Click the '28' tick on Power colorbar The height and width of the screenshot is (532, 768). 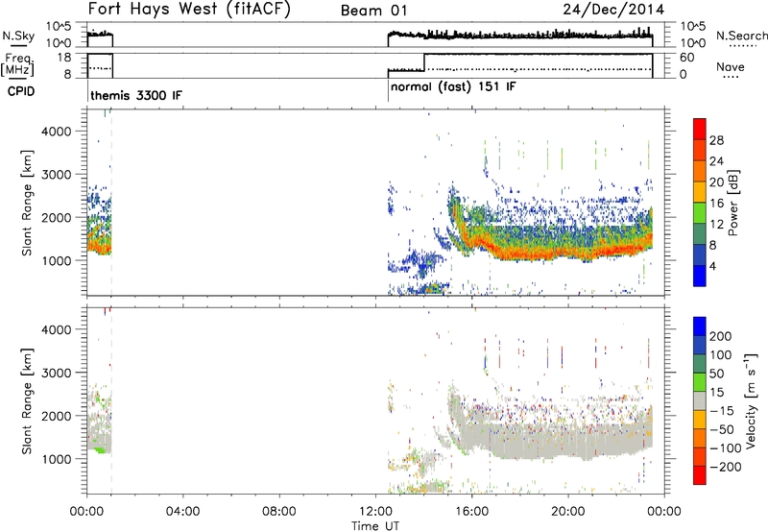coord(716,140)
